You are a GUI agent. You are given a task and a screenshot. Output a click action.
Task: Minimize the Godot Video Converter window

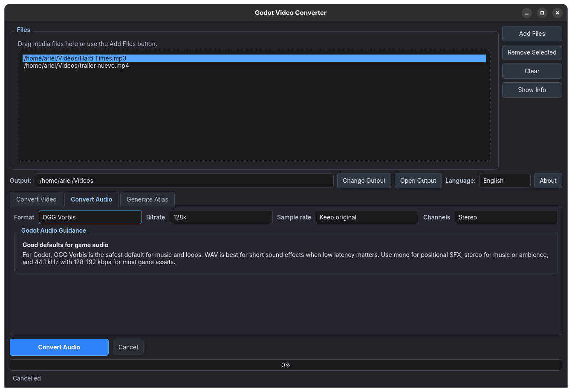coord(527,13)
